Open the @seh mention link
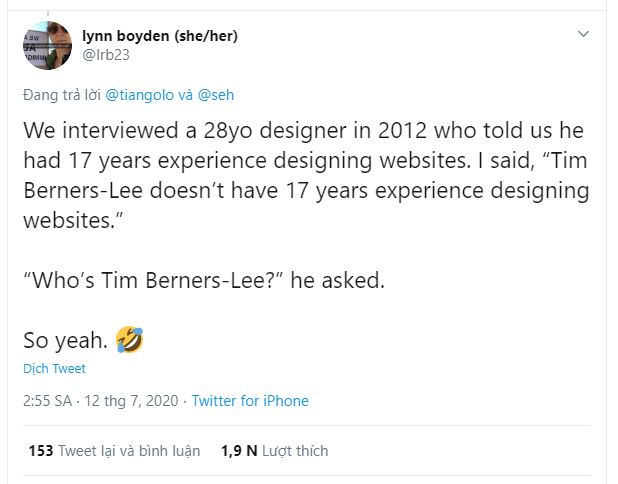 (x=217, y=95)
